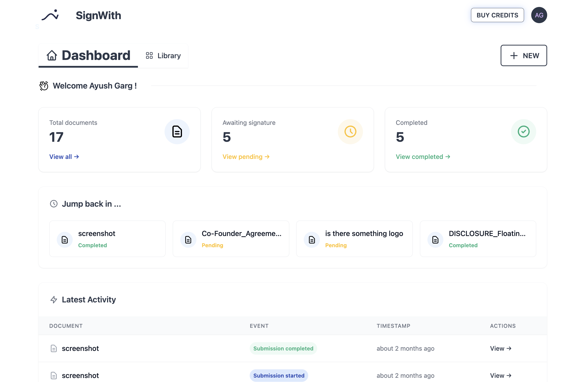Click the lightning bolt Latest Activity icon
The height and width of the screenshot is (382, 588).
pyautogui.click(x=54, y=299)
